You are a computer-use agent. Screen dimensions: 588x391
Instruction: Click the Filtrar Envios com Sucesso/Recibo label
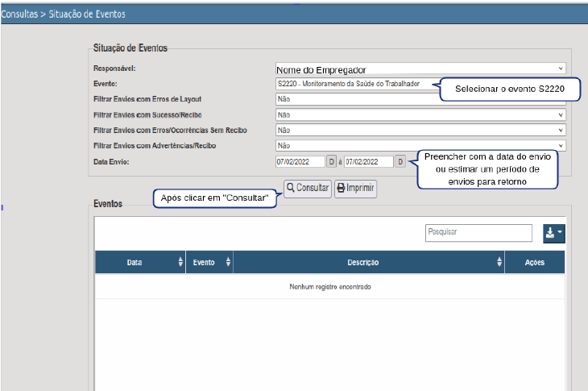pyautogui.click(x=147, y=114)
